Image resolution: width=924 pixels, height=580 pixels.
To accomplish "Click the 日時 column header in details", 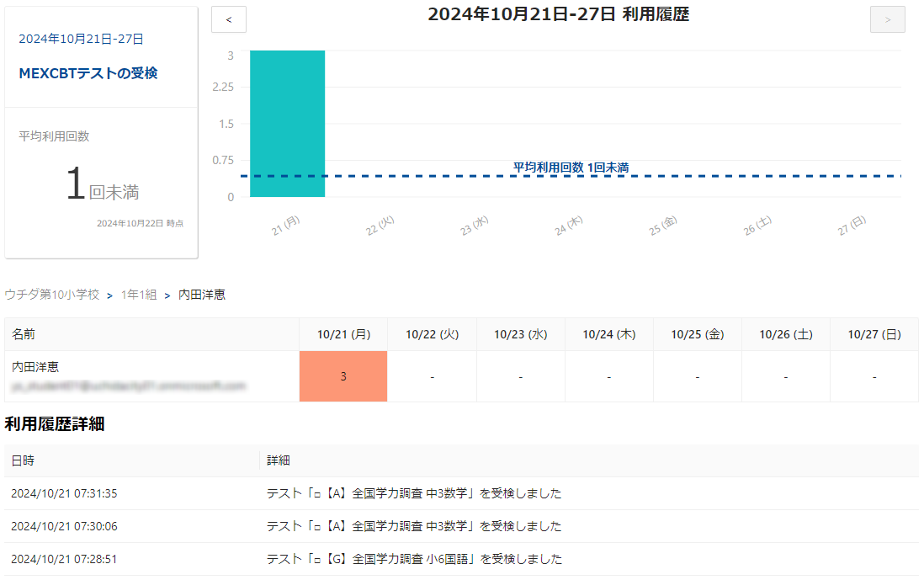I will 23,460.
